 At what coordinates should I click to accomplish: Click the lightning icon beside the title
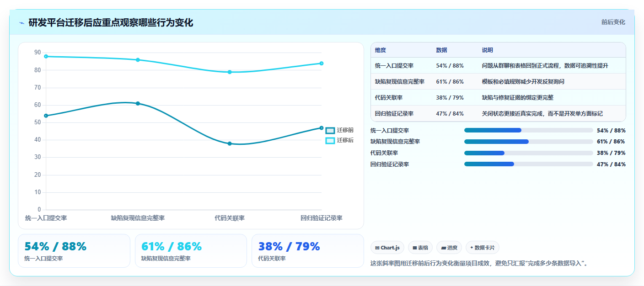(x=21, y=23)
